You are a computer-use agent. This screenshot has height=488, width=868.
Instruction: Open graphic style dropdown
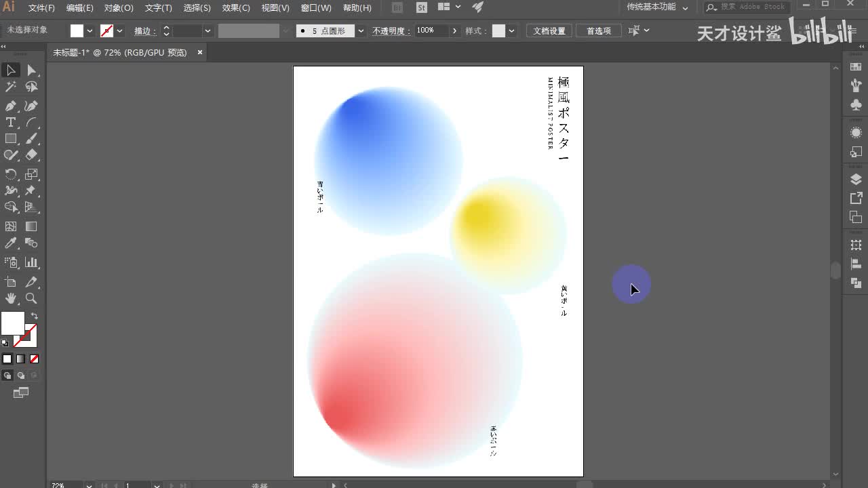(x=511, y=30)
